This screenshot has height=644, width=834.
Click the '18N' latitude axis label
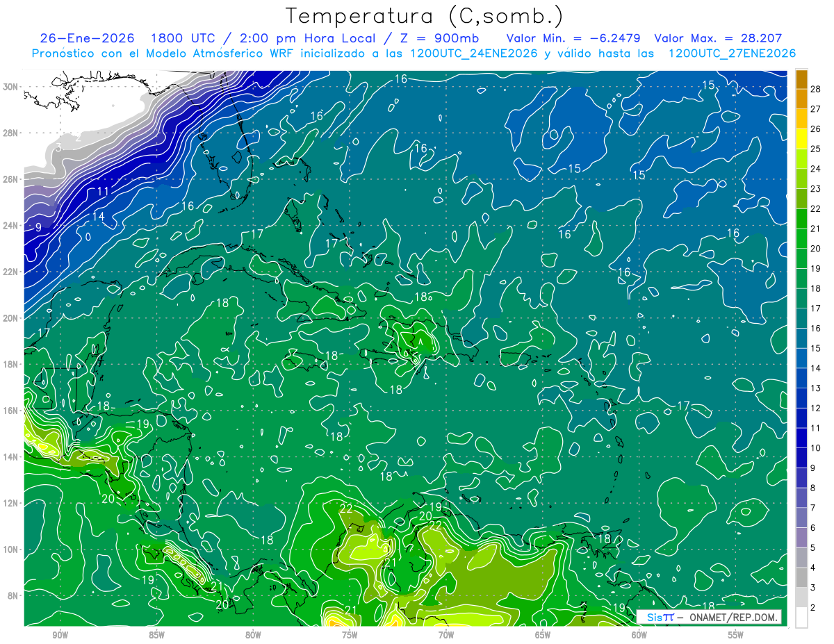(10, 364)
